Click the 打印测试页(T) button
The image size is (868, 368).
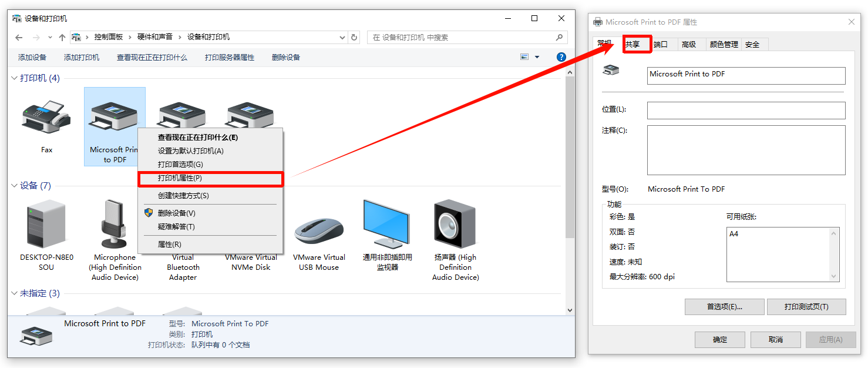tap(806, 307)
